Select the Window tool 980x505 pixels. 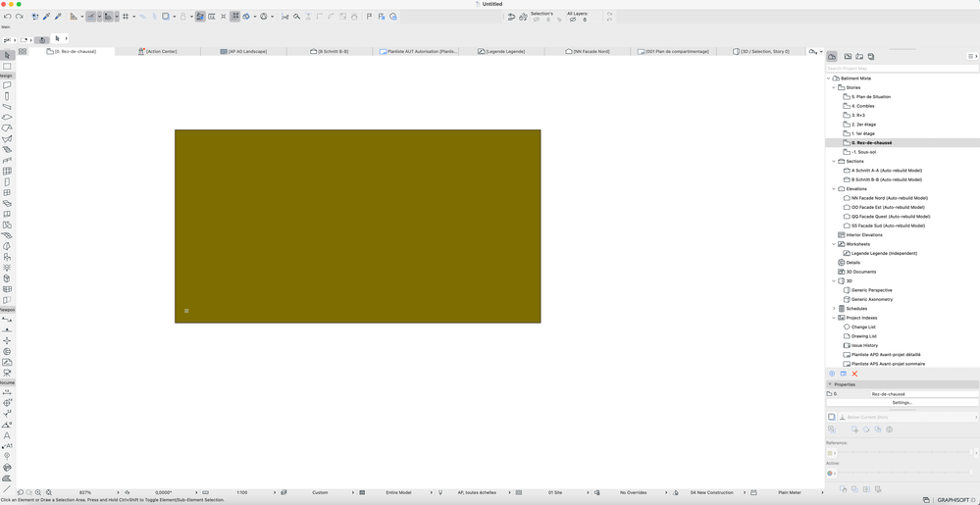(x=7, y=192)
